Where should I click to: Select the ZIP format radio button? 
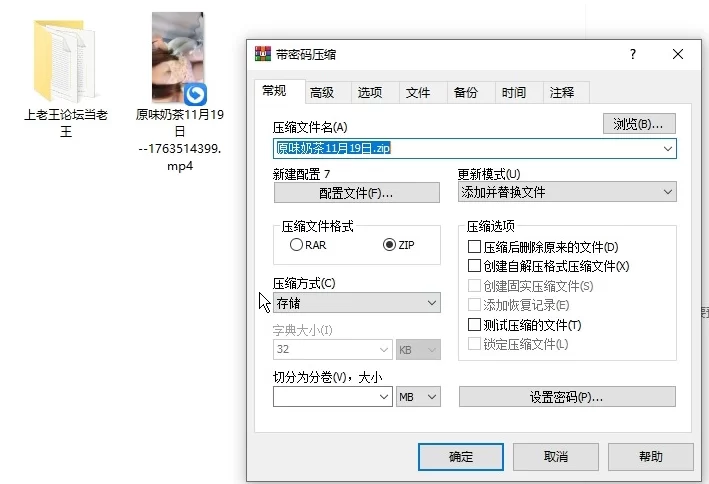[389, 245]
